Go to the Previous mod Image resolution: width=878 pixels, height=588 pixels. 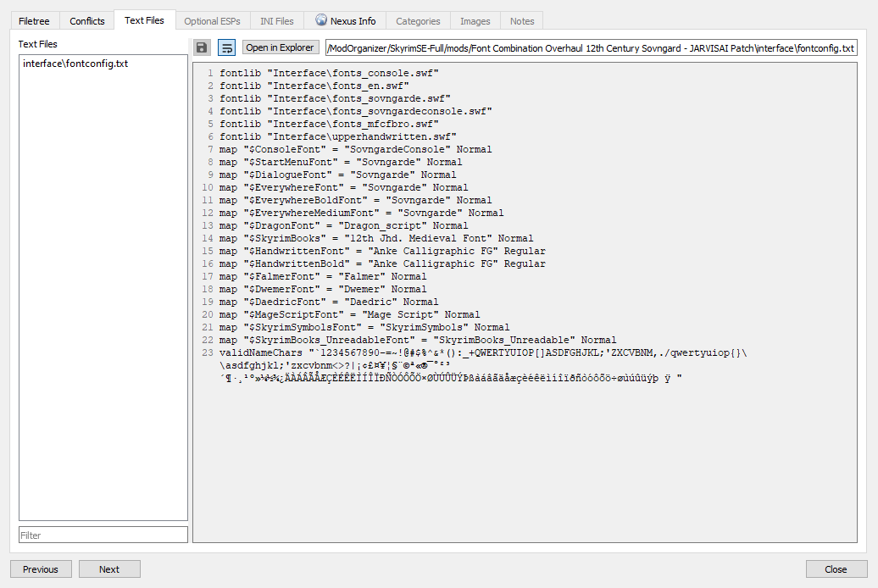[41, 569]
